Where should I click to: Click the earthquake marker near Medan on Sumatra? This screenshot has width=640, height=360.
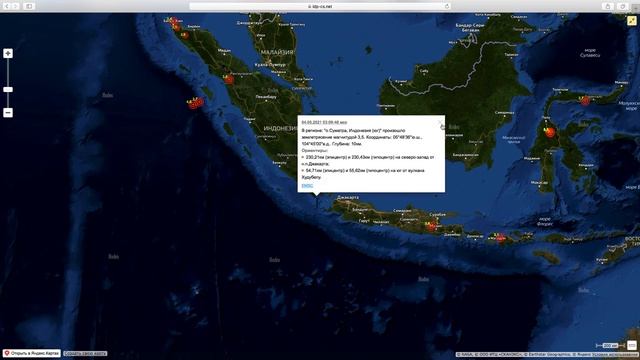(x=229, y=79)
